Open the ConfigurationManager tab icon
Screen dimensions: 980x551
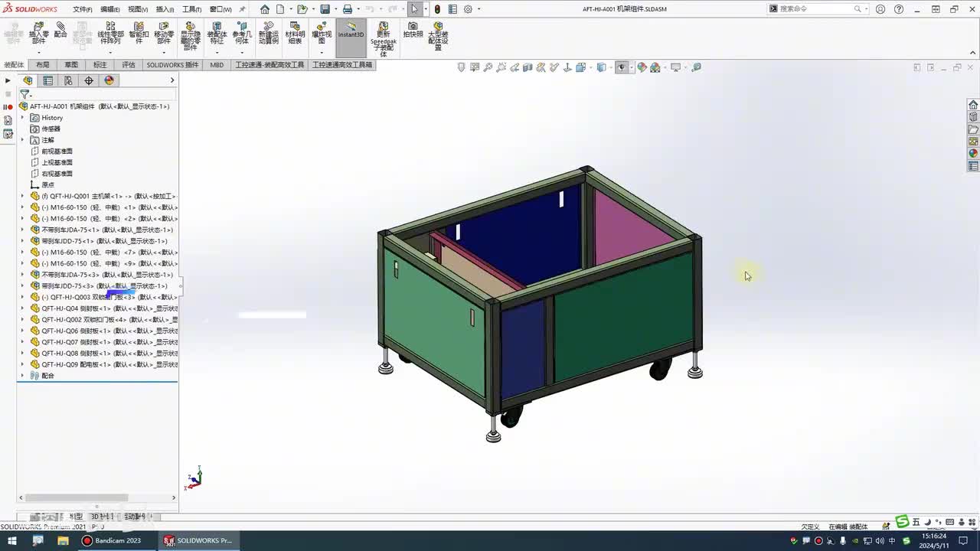click(x=68, y=80)
